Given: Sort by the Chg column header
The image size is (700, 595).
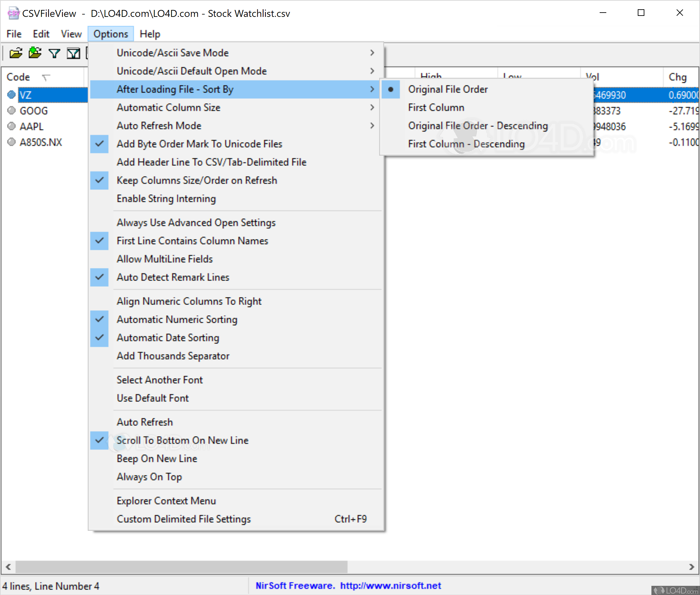Looking at the screenshot, I should [x=681, y=77].
